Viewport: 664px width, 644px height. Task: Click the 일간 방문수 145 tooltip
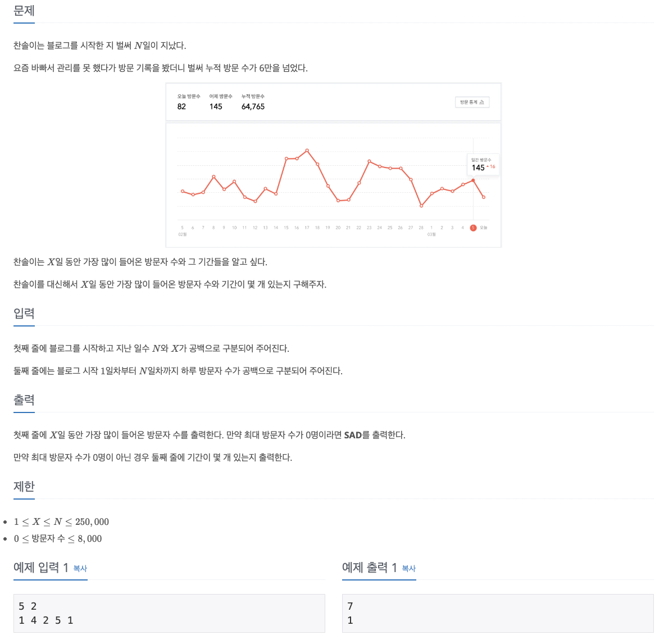tap(483, 164)
